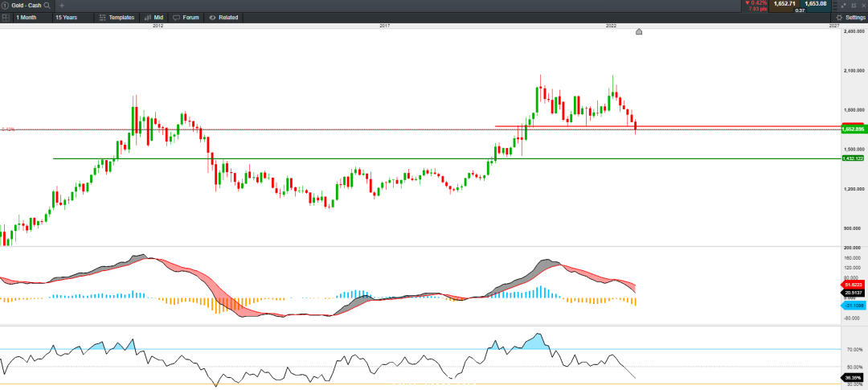This screenshot has height=390, width=868.
Task: Open the hamburger menu beside buy price
Action: pyautogui.click(x=835, y=6)
